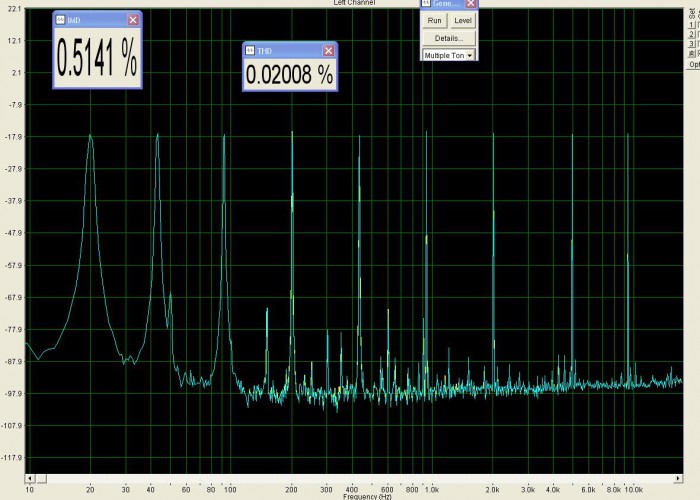
Task: Click the 0.02008 % THD reading
Action: point(289,75)
